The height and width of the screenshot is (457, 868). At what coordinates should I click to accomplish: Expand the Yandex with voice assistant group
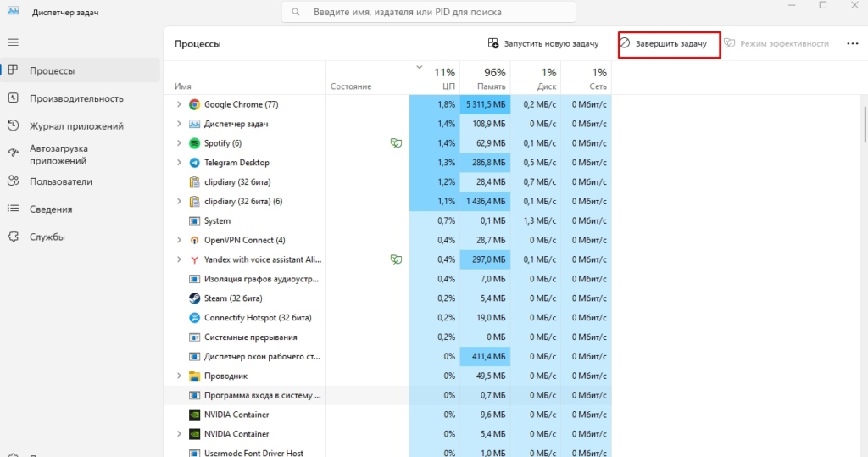coord(179,259)
